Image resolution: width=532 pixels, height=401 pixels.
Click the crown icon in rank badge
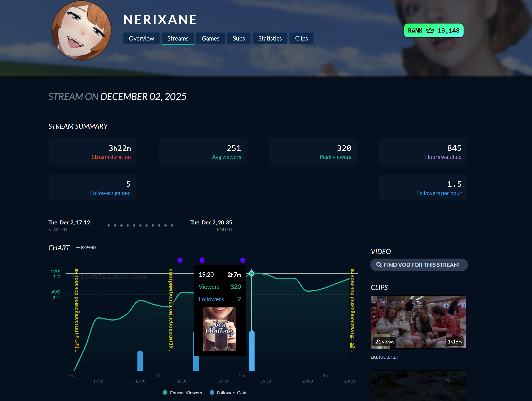tap(430, 31)
